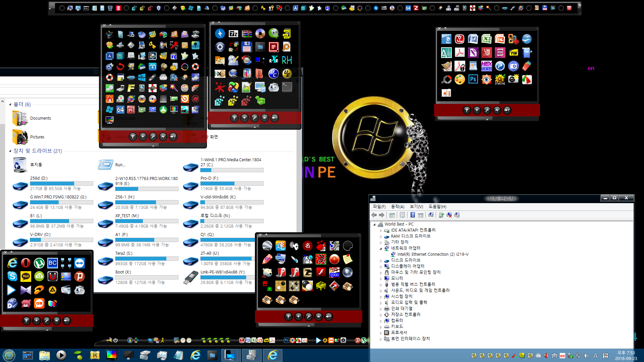Screen dimensions: 644x362
Task: Click help button on the internet dock
Action: [x=26, y=321]
